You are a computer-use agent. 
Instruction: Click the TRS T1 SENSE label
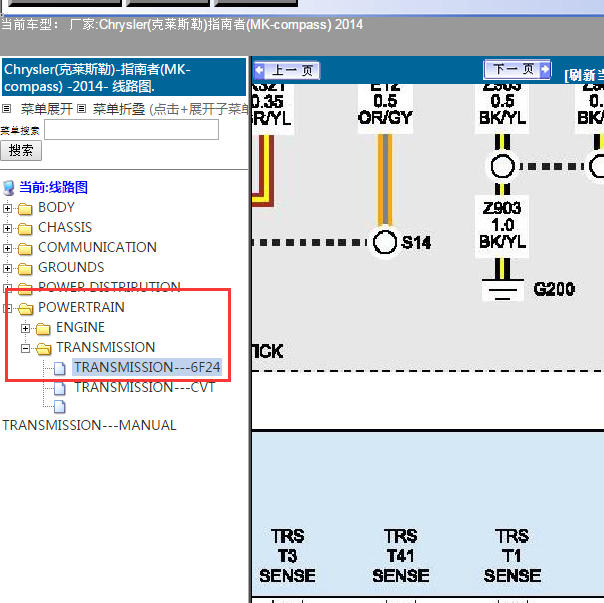(x=512, y=556)
